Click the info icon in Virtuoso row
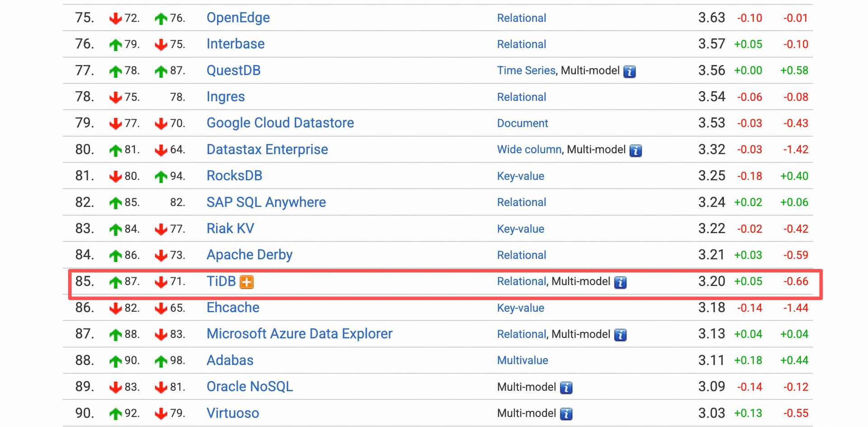 (x=566, y=414)
